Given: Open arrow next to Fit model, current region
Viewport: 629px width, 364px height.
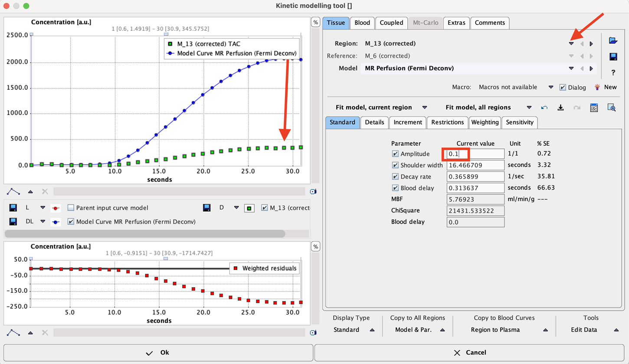Looking at the screenshot, I should pos(425,108).
